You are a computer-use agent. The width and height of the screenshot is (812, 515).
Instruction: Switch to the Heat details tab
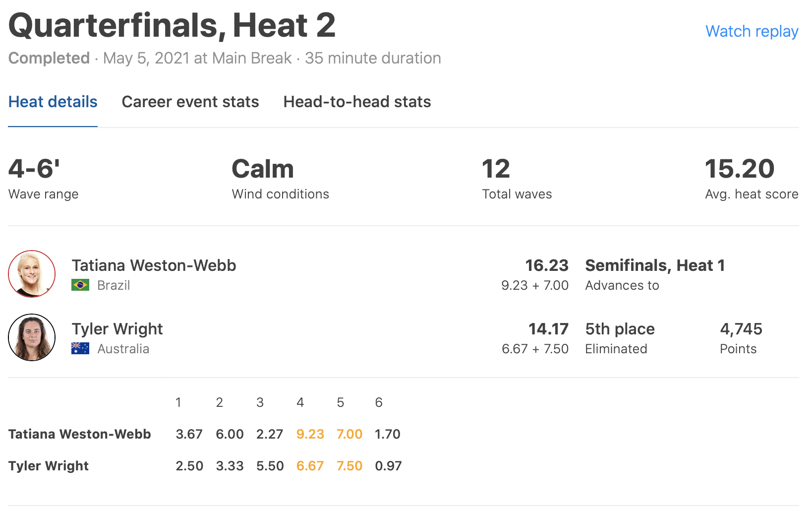coord(53,102)
